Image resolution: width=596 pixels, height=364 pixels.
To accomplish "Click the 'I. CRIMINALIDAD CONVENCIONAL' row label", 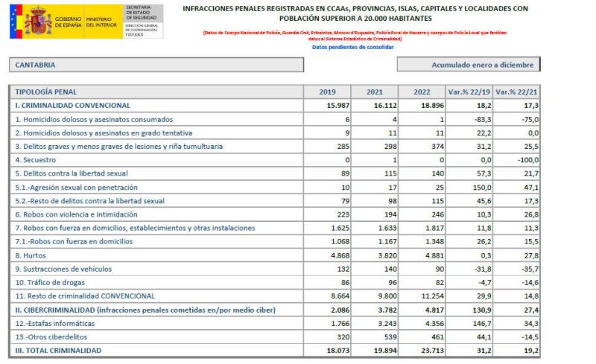I will (x=72, y=106).
